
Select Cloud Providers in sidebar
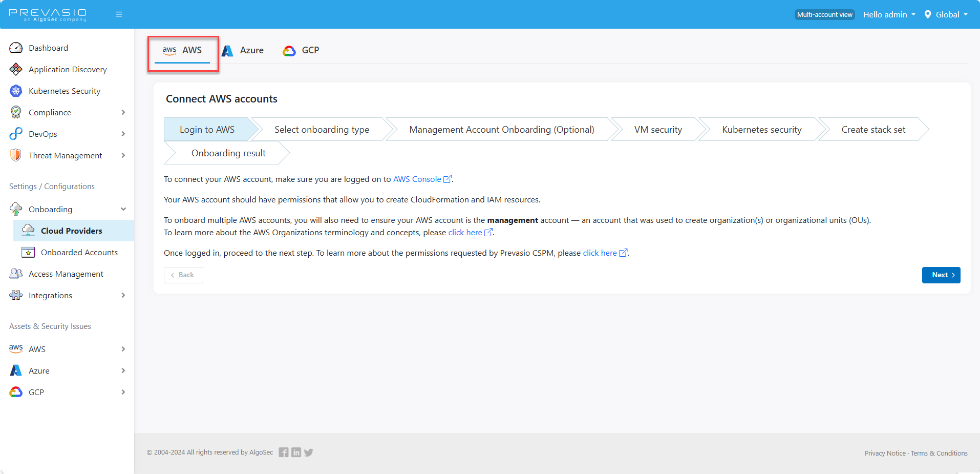tap(74, 231)
